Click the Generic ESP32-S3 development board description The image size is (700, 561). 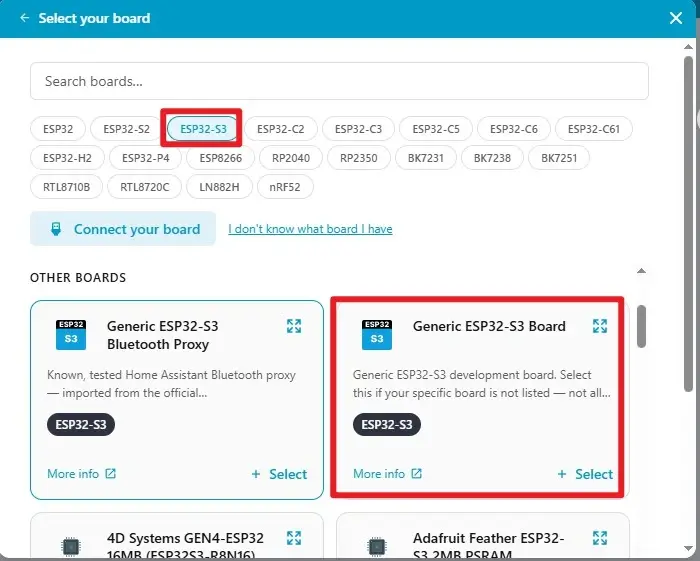pos(482,384)
